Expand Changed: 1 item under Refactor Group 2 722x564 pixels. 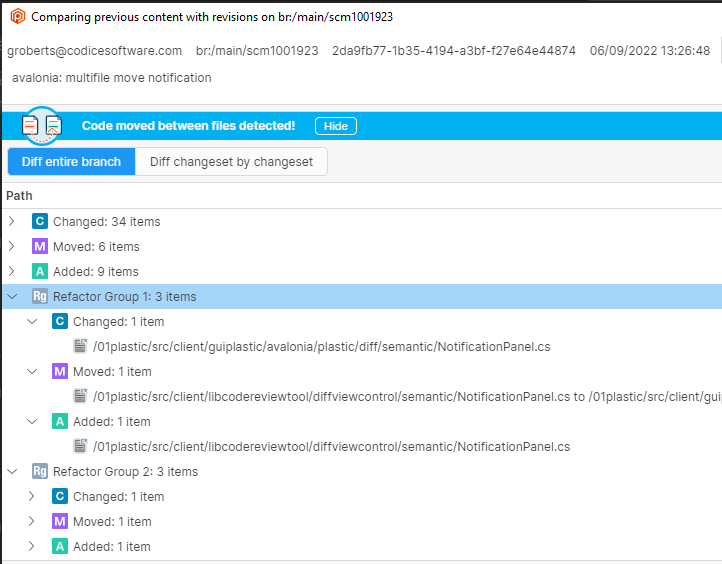click(31, 496)
